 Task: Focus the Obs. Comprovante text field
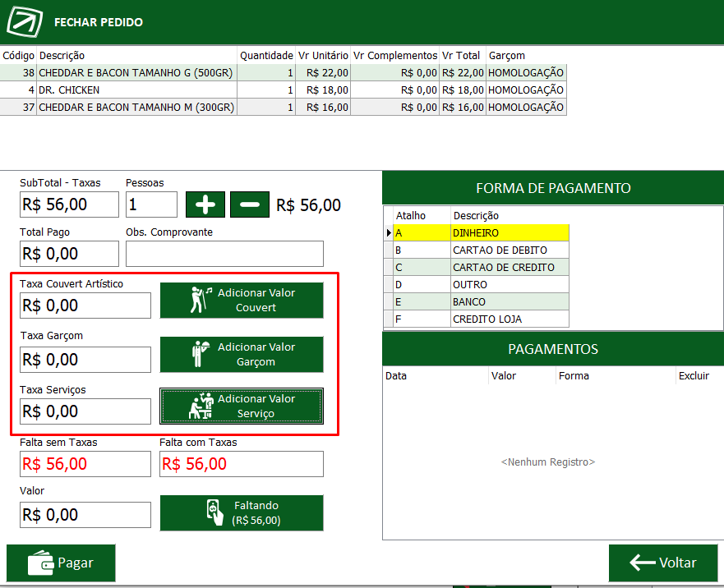click(224, 254)
